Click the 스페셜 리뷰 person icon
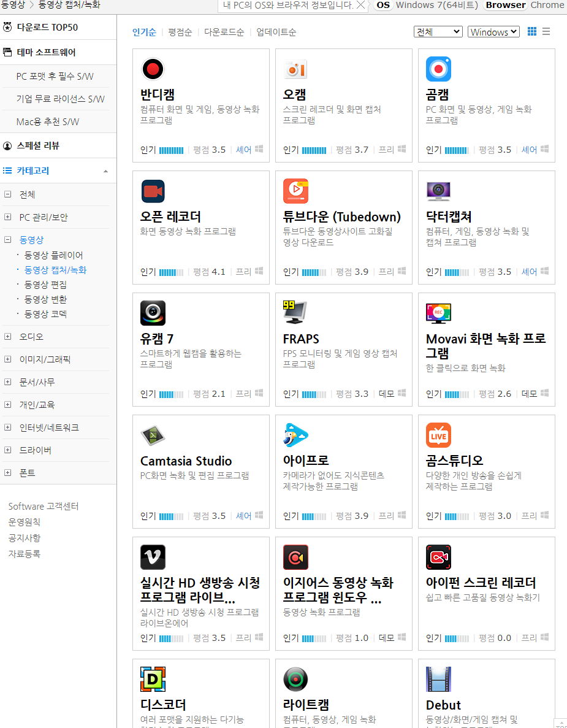This screenshot has width=567, height=728. (7, 146)
